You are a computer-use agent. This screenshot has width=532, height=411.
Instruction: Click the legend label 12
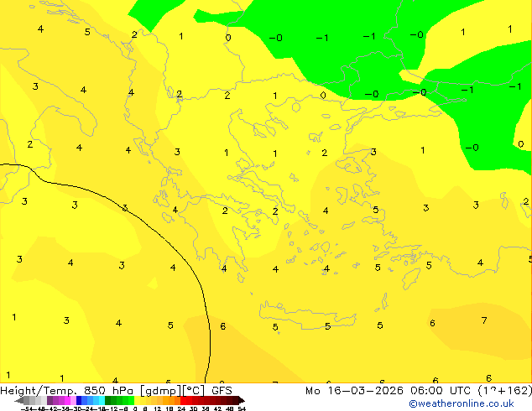tap(158, 408)
